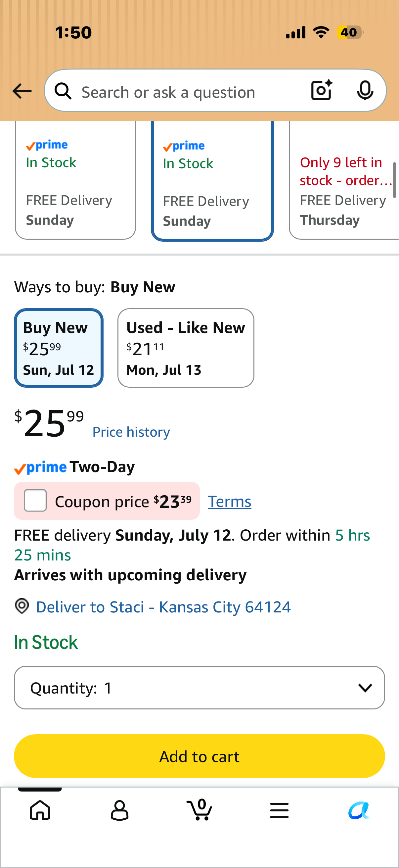
Task: Tap the back arrow icon
Action: coord(22,91)
